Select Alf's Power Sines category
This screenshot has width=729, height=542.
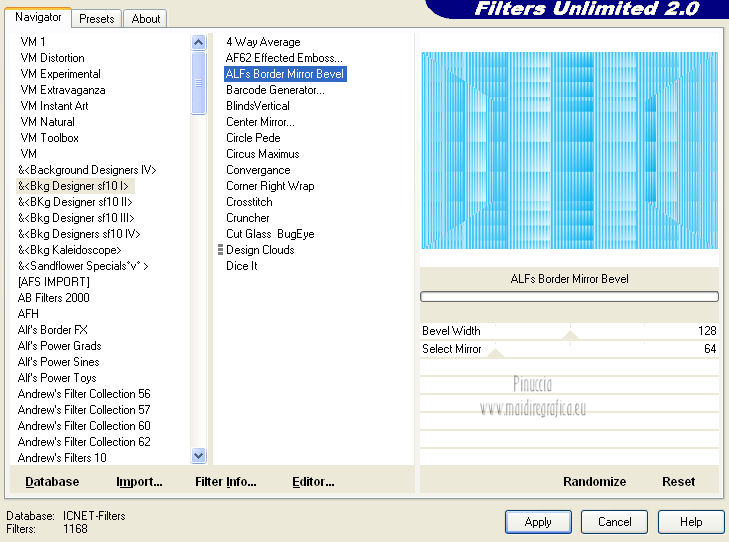point(59,362)
